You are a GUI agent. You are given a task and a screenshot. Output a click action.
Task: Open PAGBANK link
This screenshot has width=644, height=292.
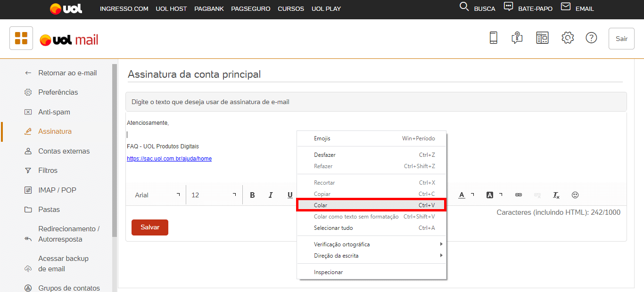point(209,9)
